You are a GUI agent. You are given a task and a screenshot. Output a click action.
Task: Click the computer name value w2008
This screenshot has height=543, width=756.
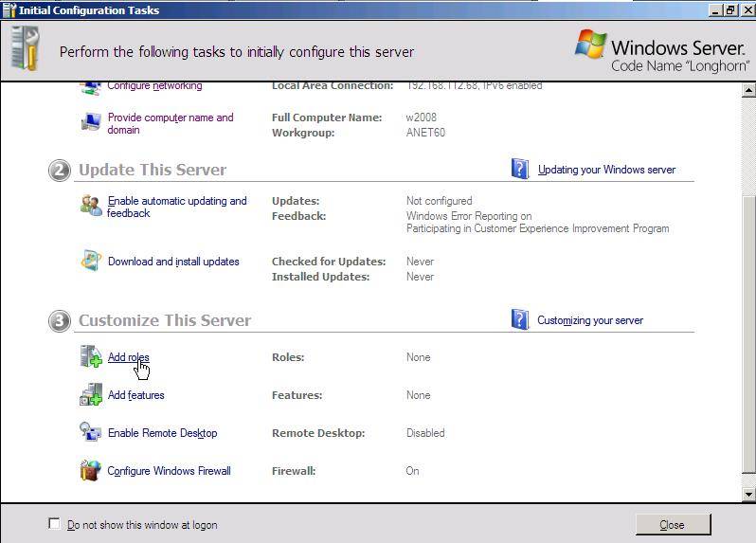click(422, 118)
